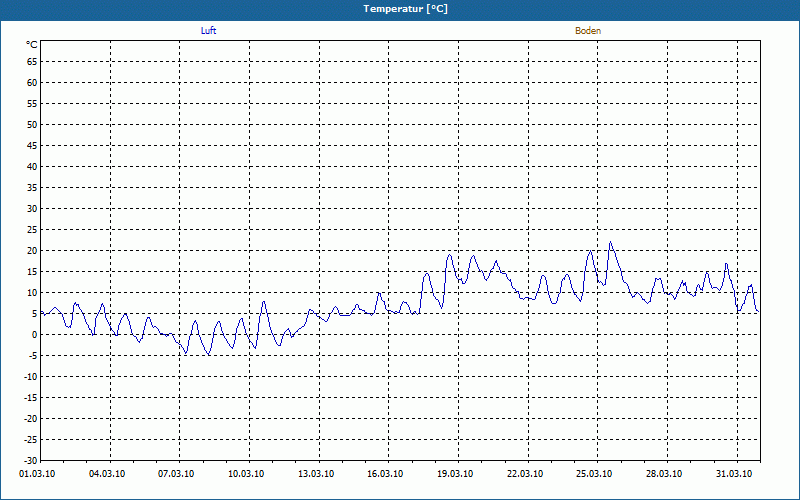The width and height of the screenshot is (800, 500).
Task: Click the 31.03.10 date label
Action: click(734, 474)
